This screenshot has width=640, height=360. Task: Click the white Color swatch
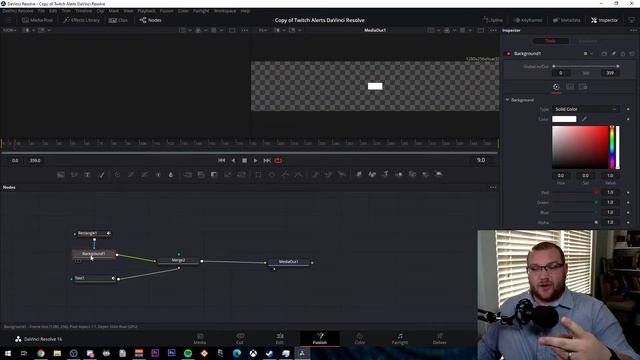click(x=564, y=119)
